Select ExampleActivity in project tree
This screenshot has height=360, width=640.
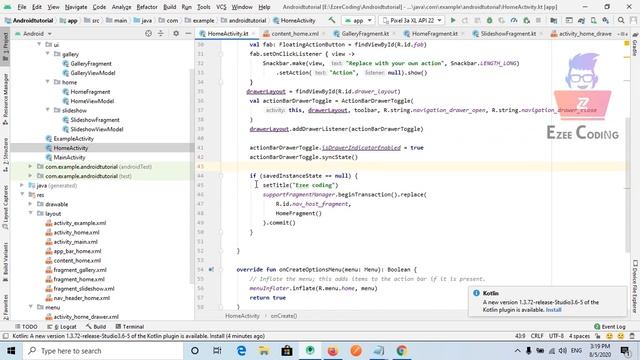73,138
